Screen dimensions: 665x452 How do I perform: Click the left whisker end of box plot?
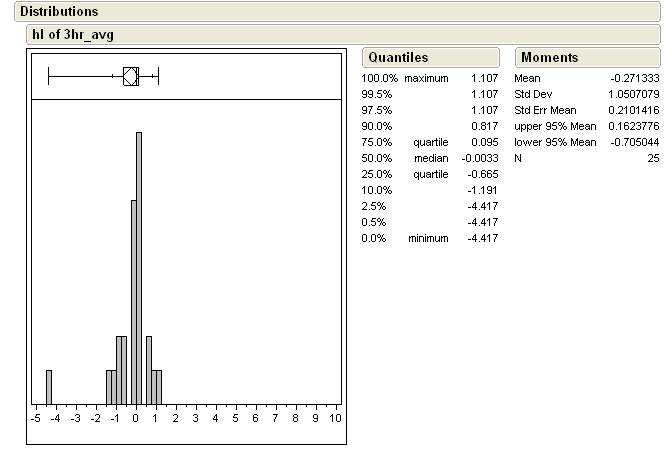(x=49, y=76)
